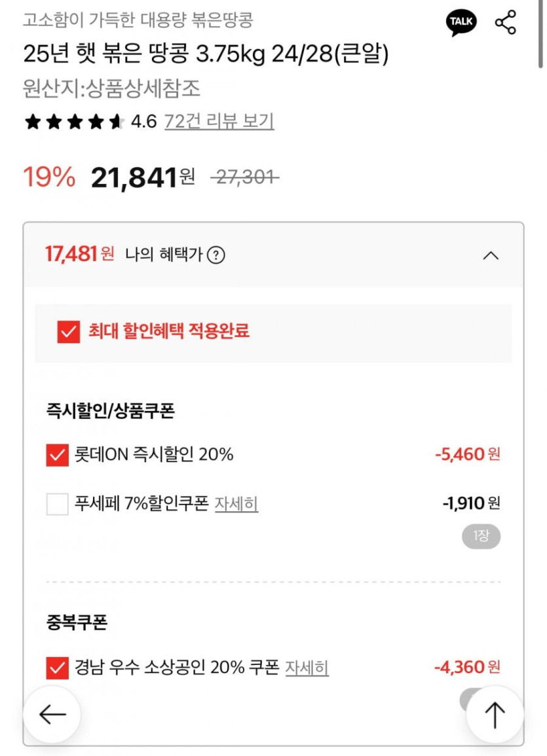Tap the 4.6 star rating icons

click(74, 122)
